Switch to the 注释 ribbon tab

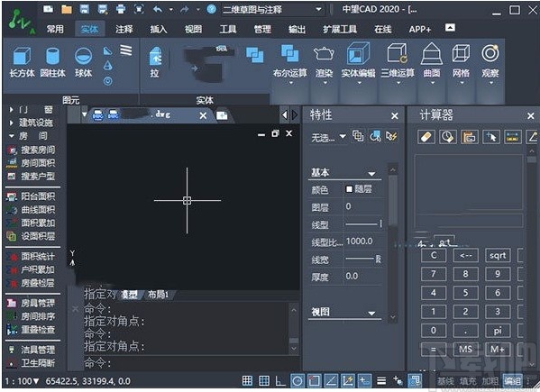point(124,29)
